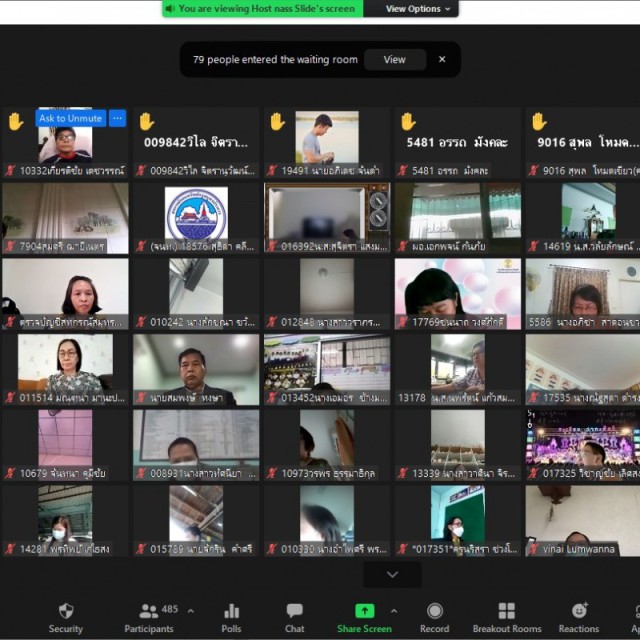Image resolution: width=640 pixels, height=640 pixels.
Task: Expand the View Options dropdown
Action: pos(418,9)
